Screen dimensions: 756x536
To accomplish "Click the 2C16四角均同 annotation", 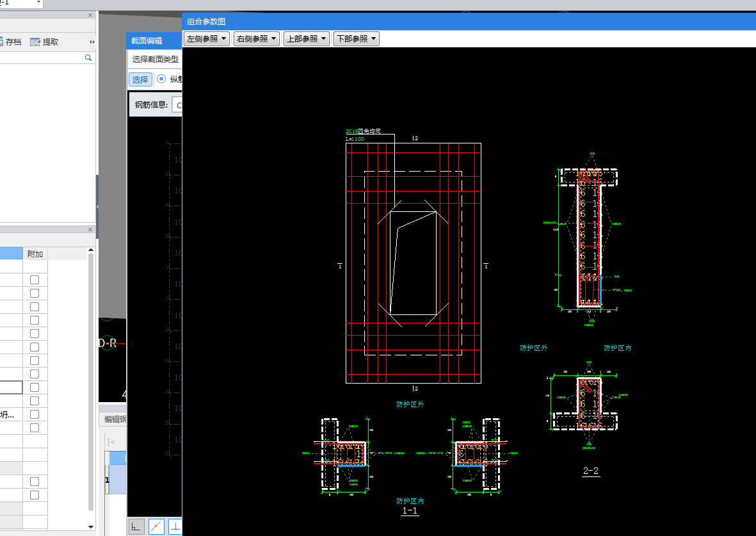I will click(363, 131).
